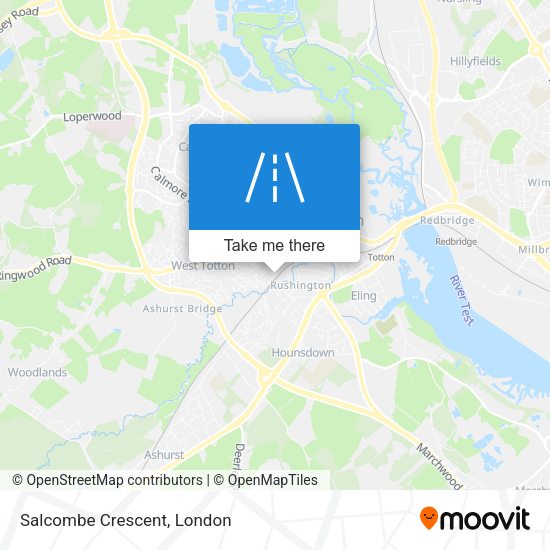This screenshot has width=550, height=550.
Task: Click the Redbridge station label
Action: 456,241
